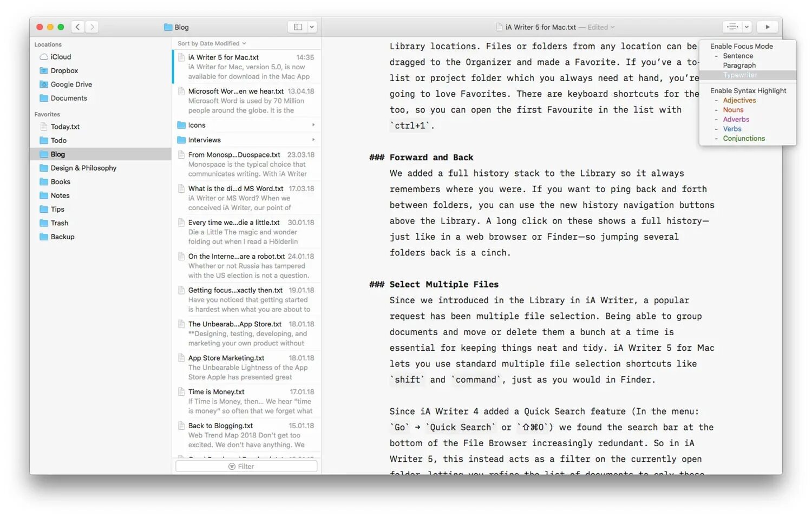This screenshot has height=517, width=812.
Task: Open Every time we...die a little.txt
Action: click(247, 232)
